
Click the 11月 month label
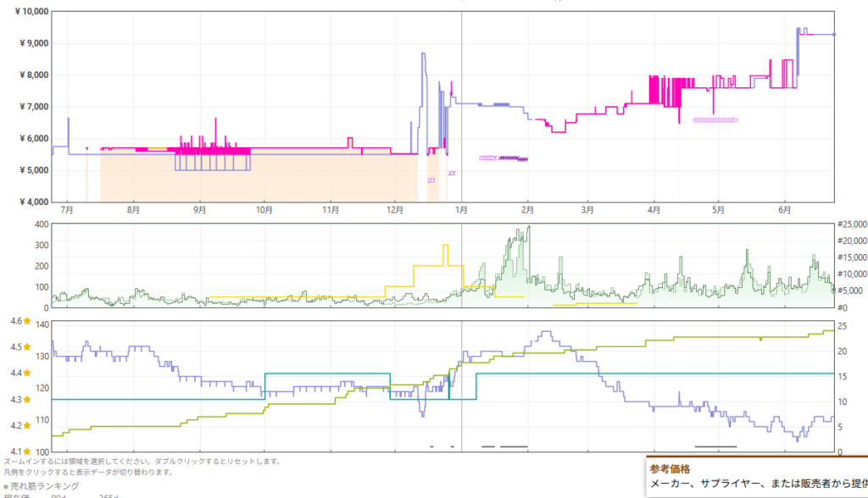[331, 210]
